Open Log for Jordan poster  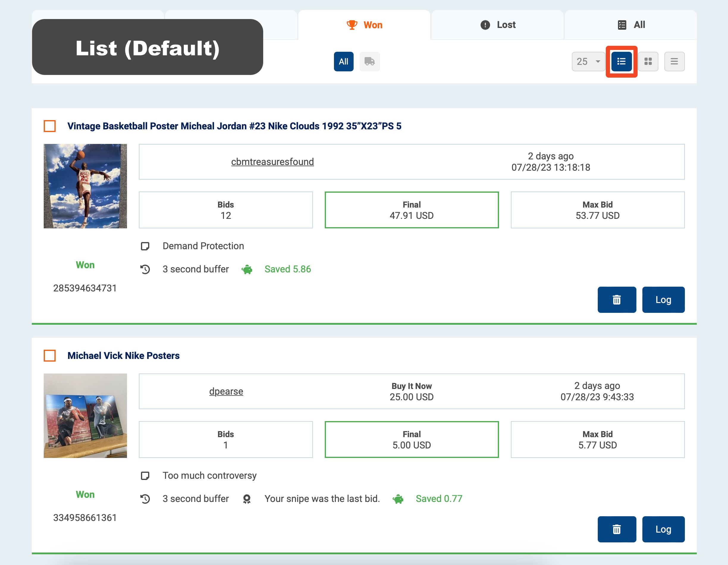(663, 300)
